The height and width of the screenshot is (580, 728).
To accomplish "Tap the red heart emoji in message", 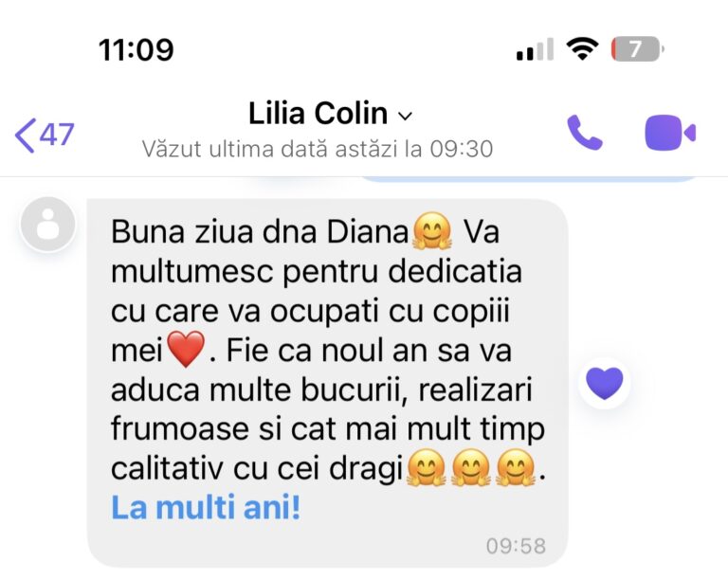I will coord(186,349).
